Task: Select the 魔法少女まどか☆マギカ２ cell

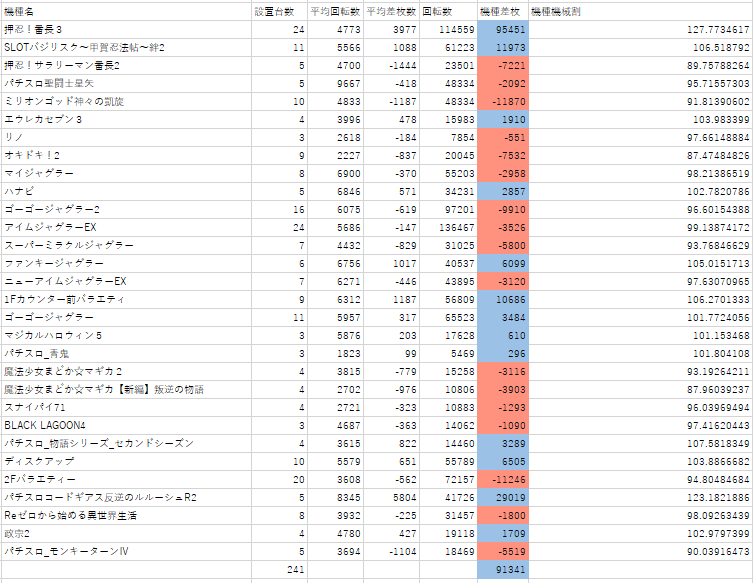Action: [126, 372]
